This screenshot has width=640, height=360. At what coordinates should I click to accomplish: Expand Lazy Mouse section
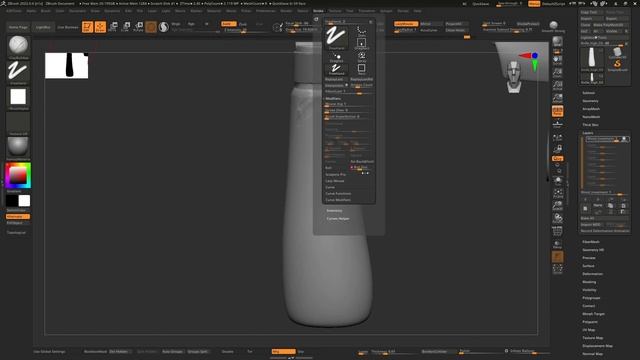tap(335, 181)
